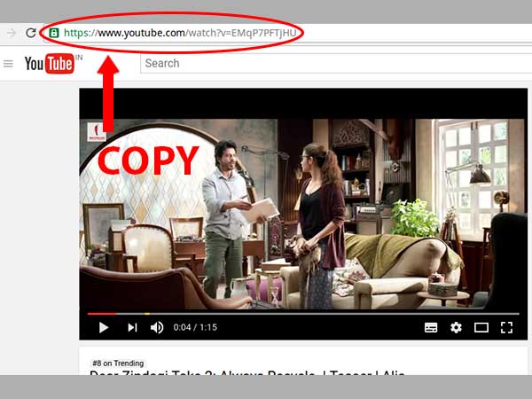Reload the page with the refresh icon
This screenshot has width=532, height=399.
(x=31, y=33)
